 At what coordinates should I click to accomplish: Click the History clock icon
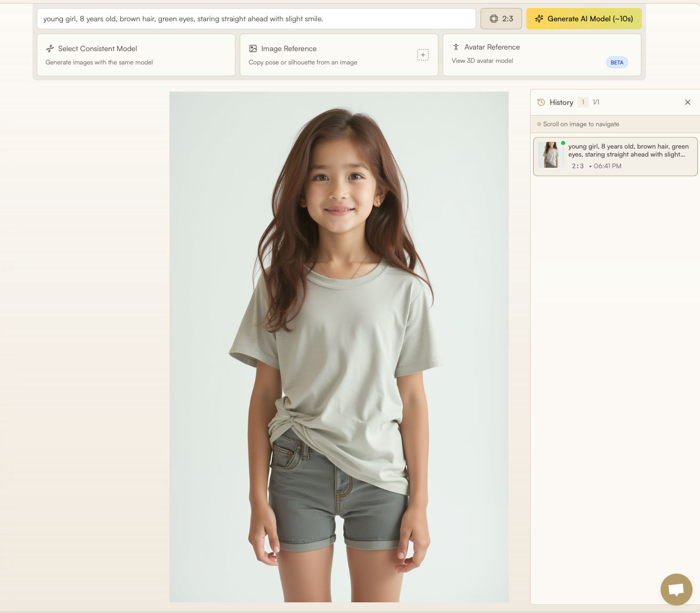(x=541, y=102)
